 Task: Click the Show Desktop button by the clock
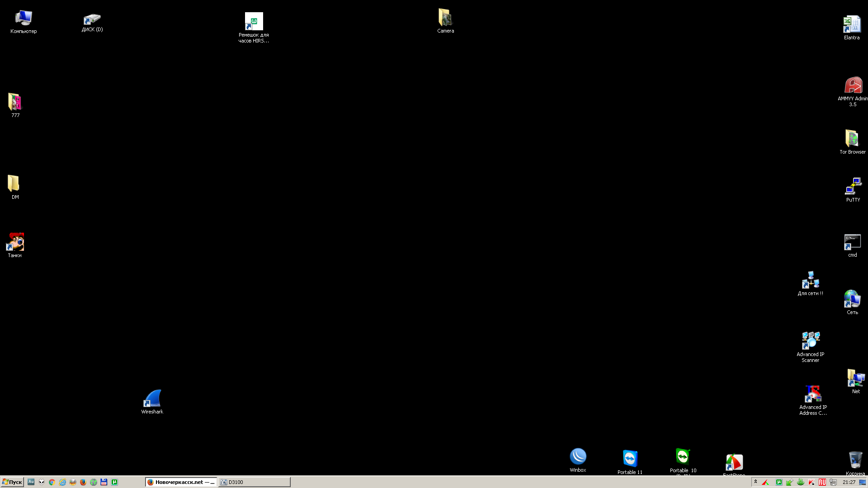click(x=863, y=482)
